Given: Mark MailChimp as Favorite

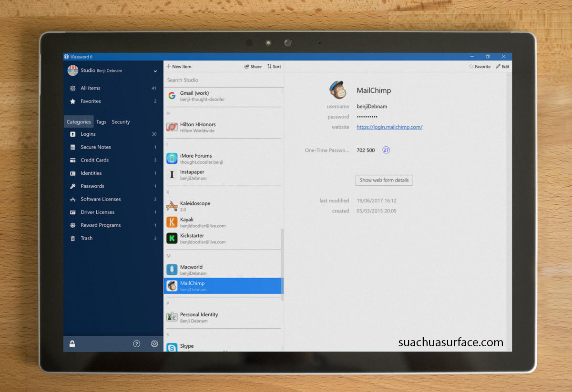Looking at the screenshot, I should click(x=480, y=67).
